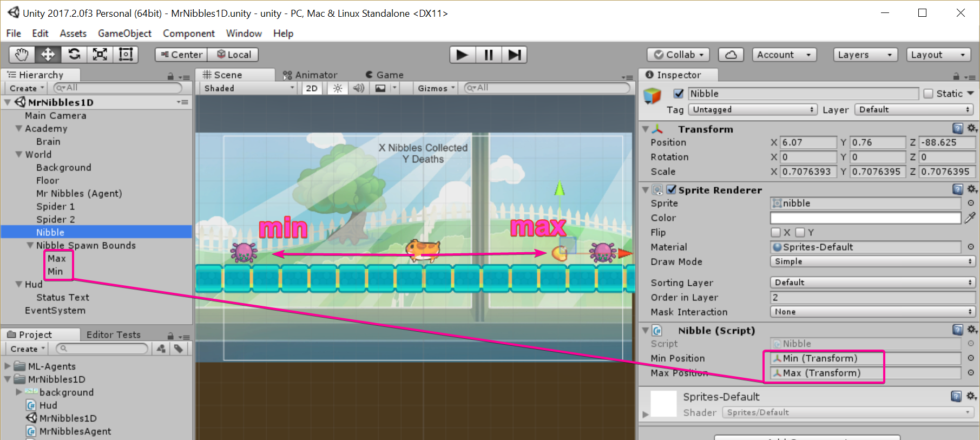Open the Layers dropdown
Viewport: 980px width, 440px height.
click(864, 55)
